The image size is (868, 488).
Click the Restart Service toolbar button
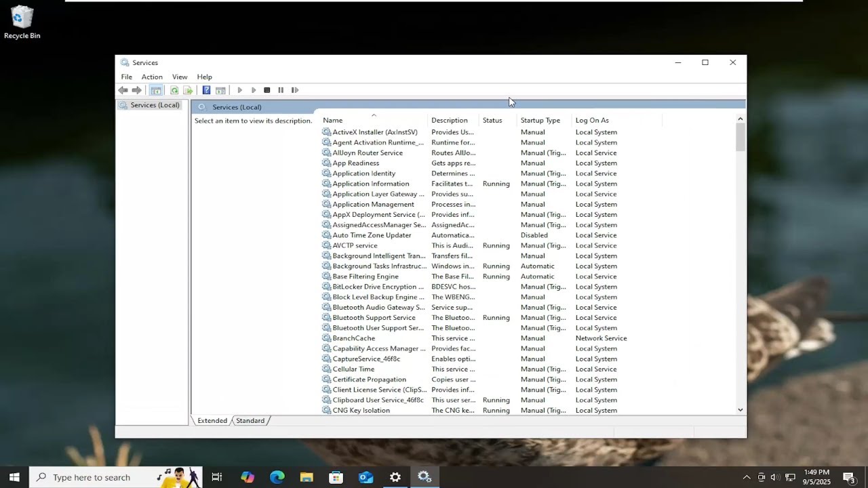click(295, 90)
